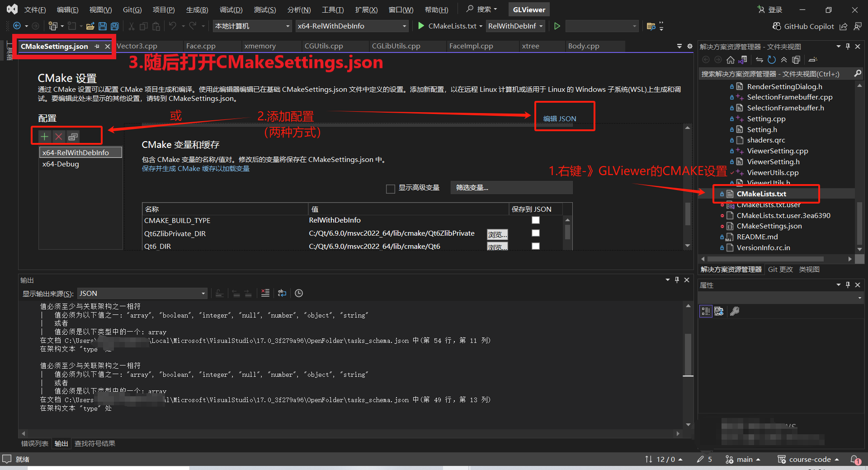Refresh the Solution Explorer

pos(772,60)
